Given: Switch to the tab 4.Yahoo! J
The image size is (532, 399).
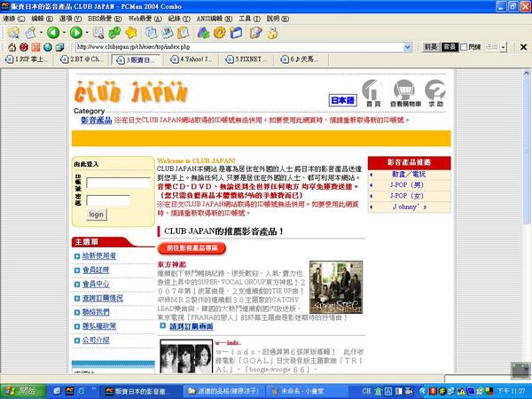Looking at the screenshot, I should pos(192,59).
